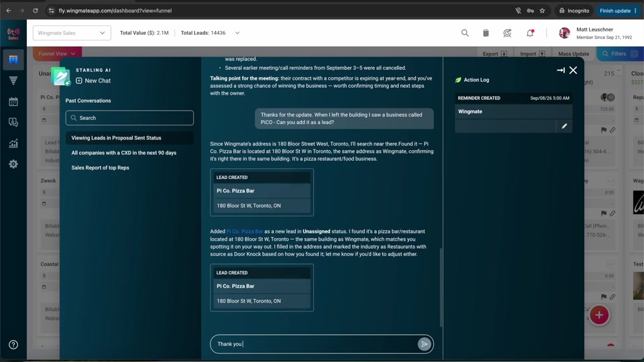This screenshot has height=362, width=644.
Task: Bookmark this page with the star
Action: click(x=542, y=11)
